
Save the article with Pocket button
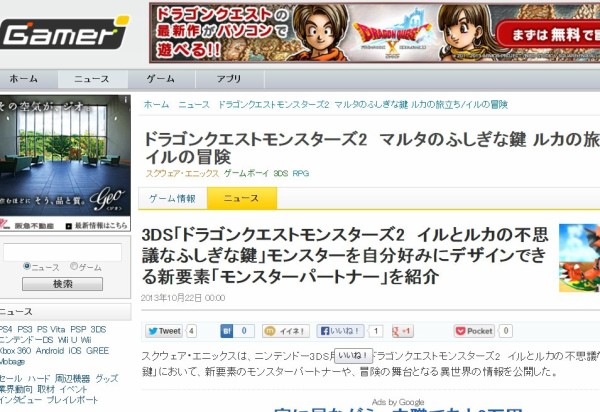tap(474, 331)
